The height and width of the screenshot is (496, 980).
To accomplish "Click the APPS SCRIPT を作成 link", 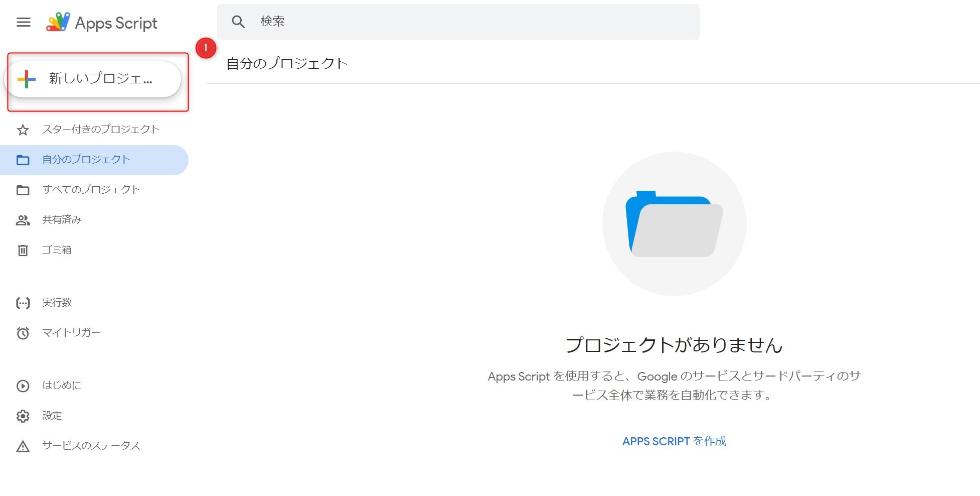I will point(674,441).
